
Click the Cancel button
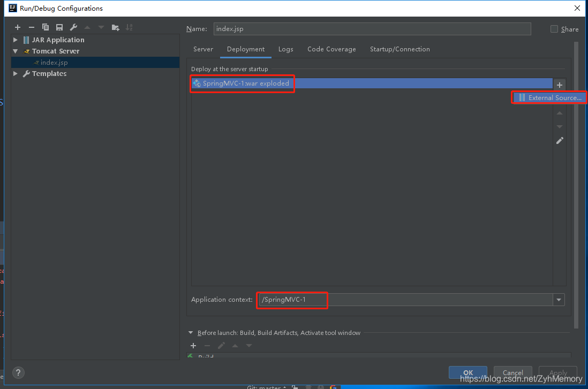(512, 372)
